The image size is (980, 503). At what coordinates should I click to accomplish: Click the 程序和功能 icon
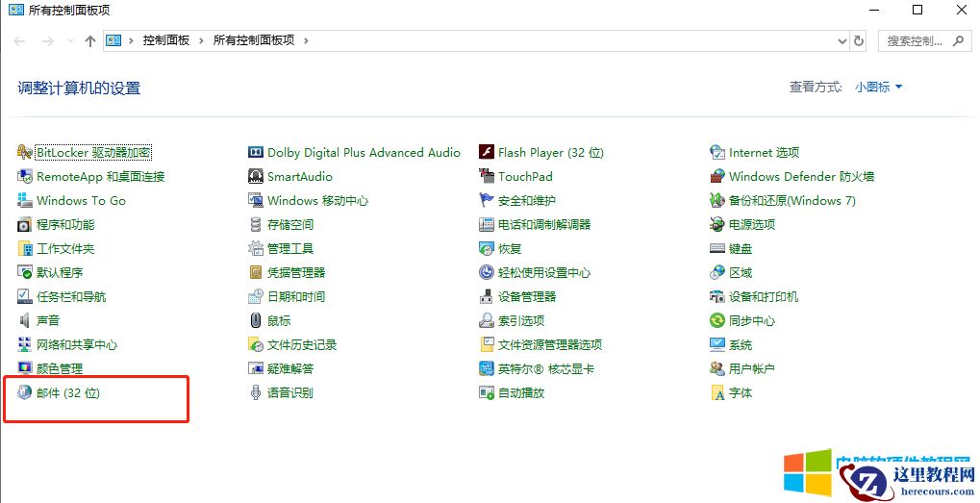click(x=24, y=224)
